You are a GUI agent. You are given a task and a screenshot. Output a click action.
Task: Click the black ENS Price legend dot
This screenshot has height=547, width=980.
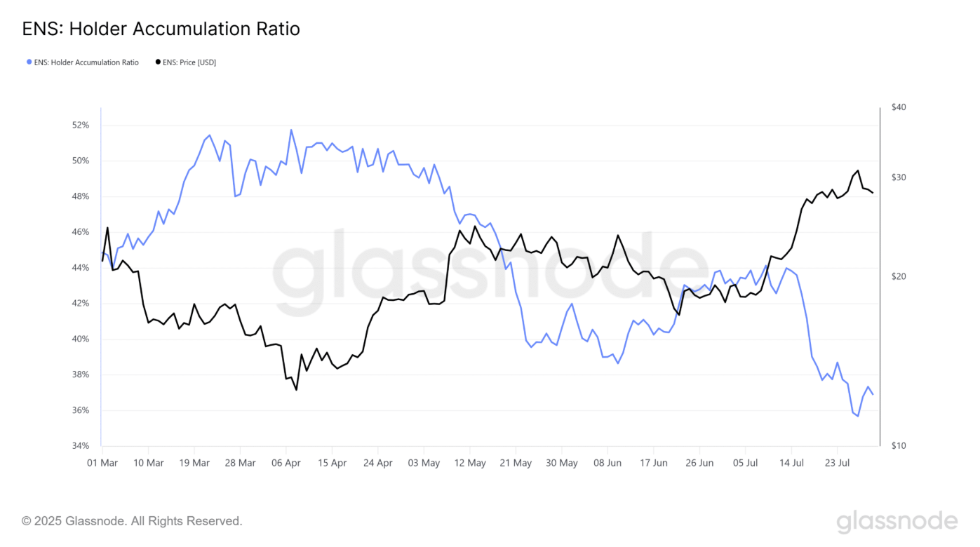point(156,62)
